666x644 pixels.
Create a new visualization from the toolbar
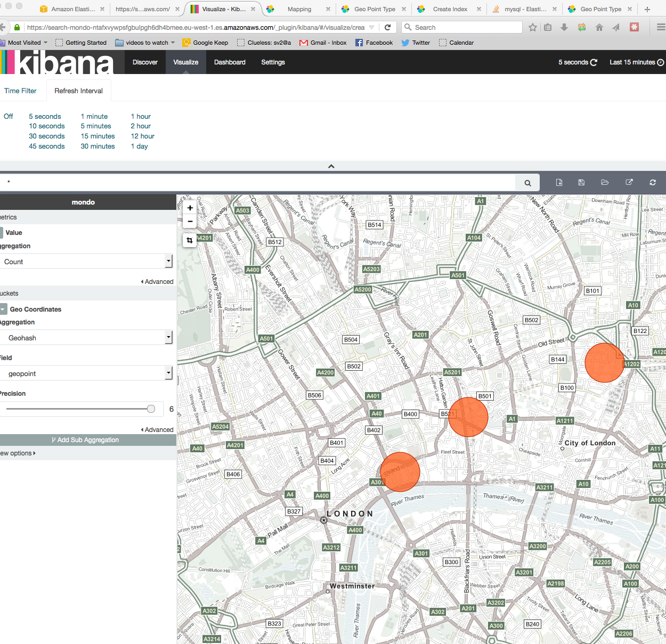pyautogui.click(x=559, y=183)
